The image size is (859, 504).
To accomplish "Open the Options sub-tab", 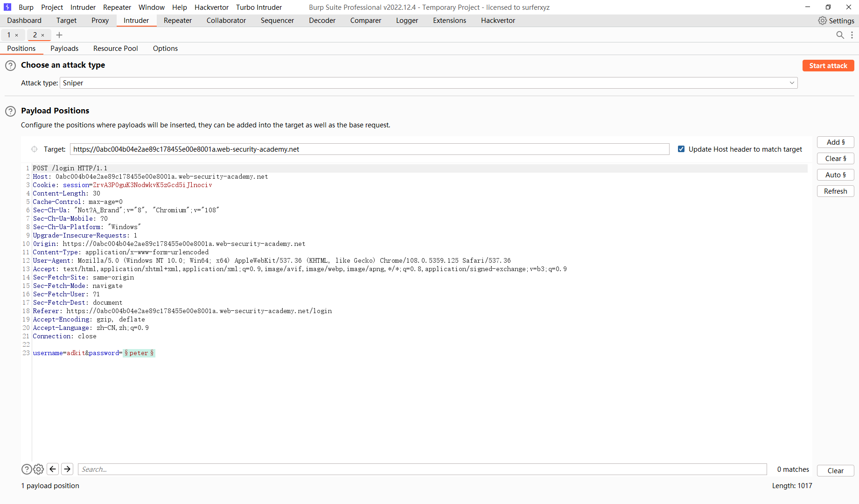I will pyautogui.click(x=165, y=49).
